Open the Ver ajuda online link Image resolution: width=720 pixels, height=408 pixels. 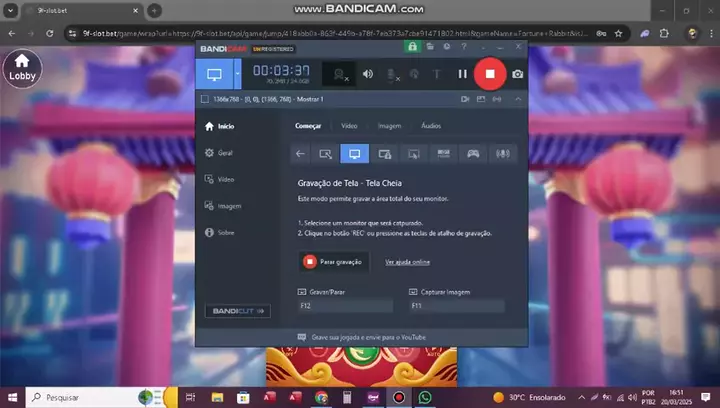tap(407, 262)
